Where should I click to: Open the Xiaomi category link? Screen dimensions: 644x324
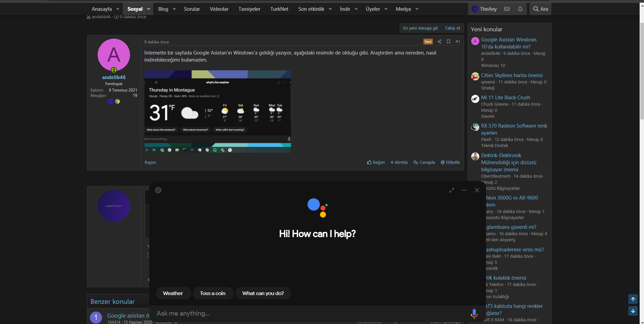tap(488, 116)
